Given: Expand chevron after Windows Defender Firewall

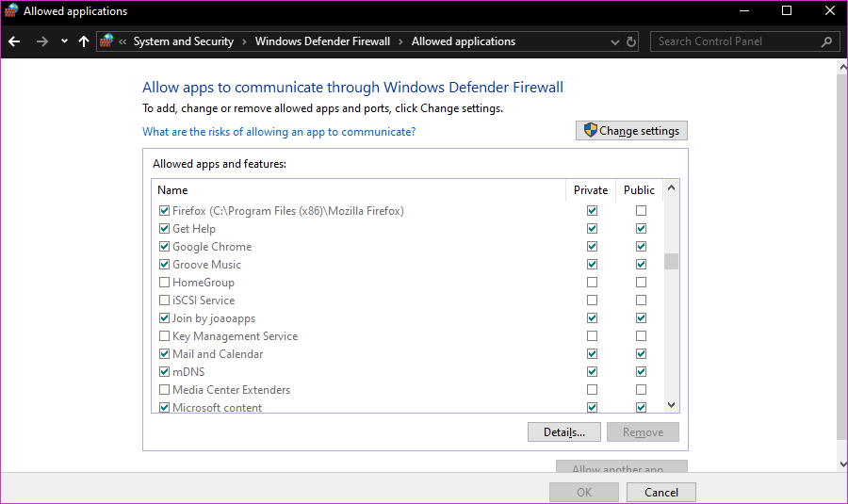Looking at the screenshot, I should 400,41.
